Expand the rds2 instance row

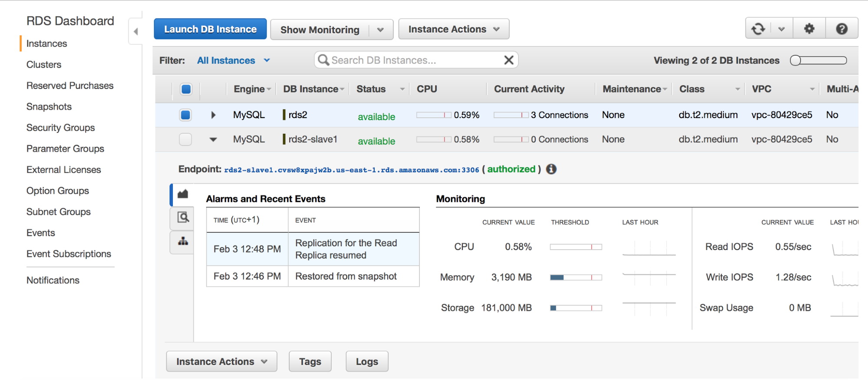coord(213,115)
